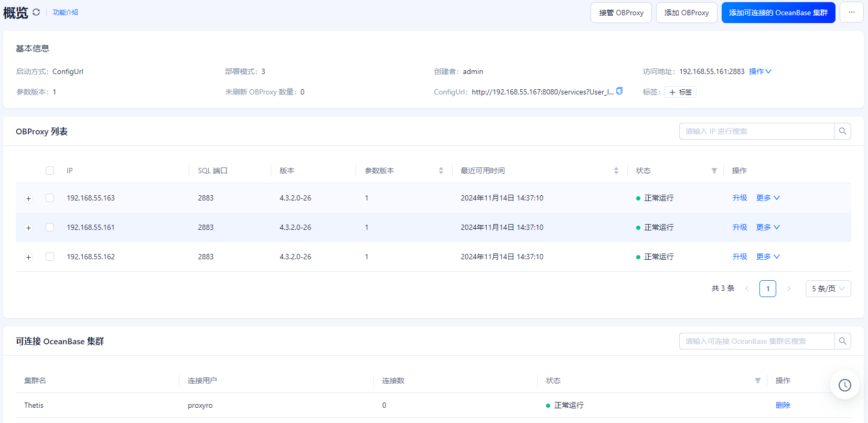Go to previous page arrow
Image resolution: width=868 pixels, height=423 pixels.
click(747, 289)
